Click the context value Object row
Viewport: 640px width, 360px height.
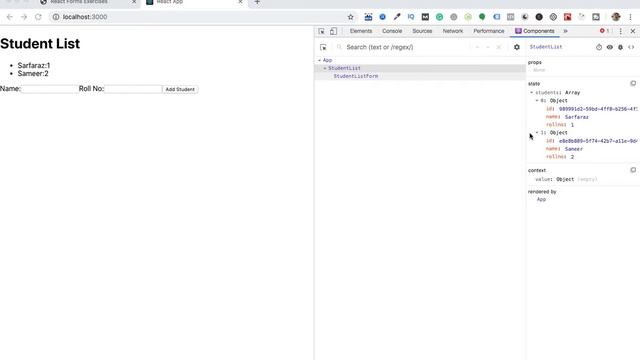566,179
